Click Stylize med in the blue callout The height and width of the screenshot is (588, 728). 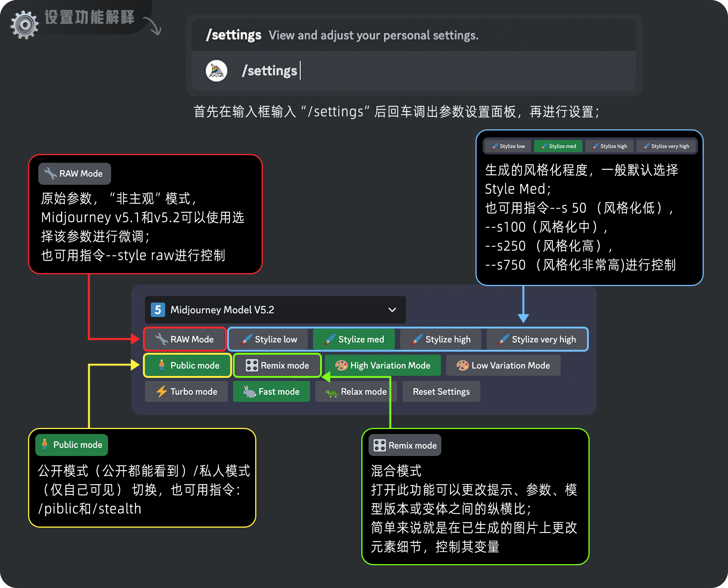pyautogui.click(x=558, y=146)
